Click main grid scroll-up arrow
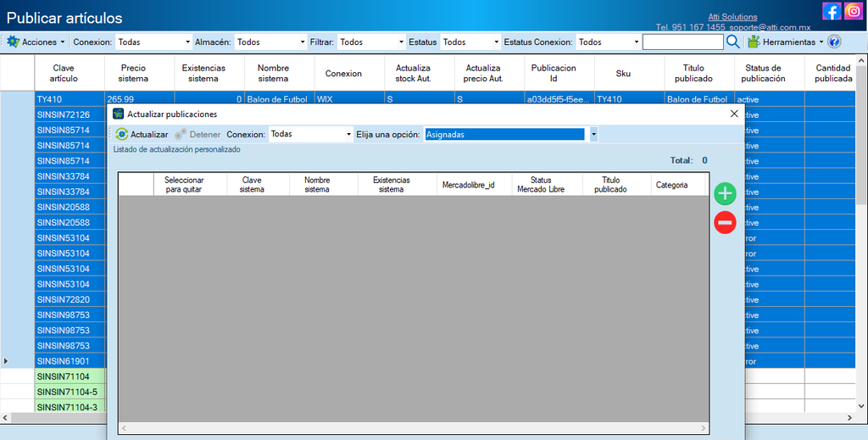 pyautogui.click(x=861, y=60)
